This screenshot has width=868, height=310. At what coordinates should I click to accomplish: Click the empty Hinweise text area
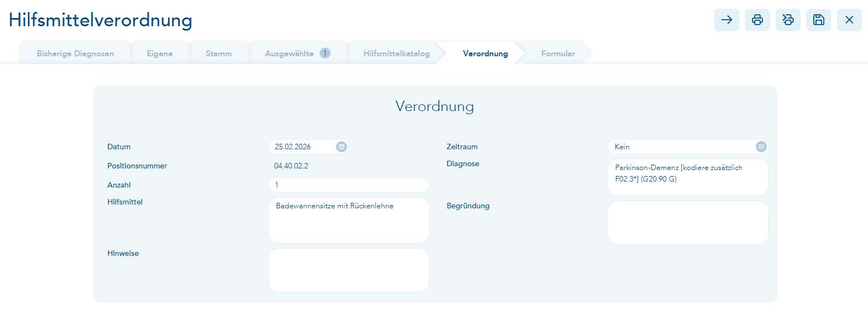349,271
